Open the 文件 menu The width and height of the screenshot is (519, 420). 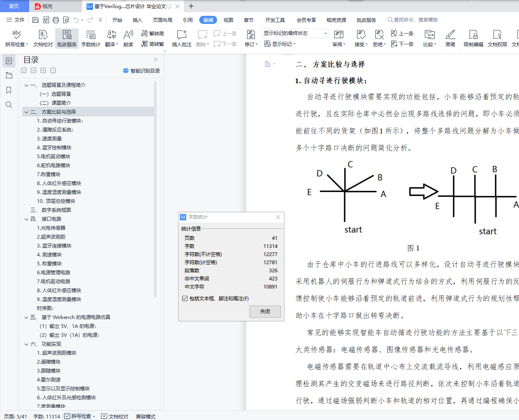[15, 20]
